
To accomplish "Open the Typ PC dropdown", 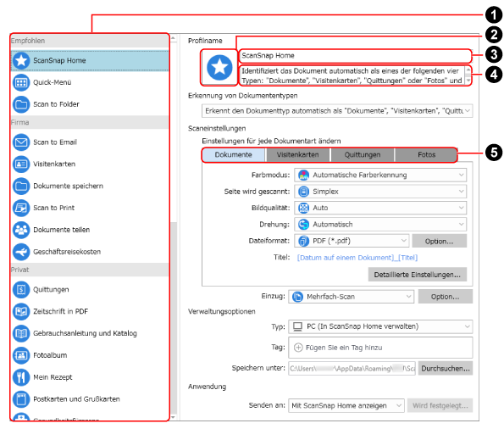I will [380, 326].
